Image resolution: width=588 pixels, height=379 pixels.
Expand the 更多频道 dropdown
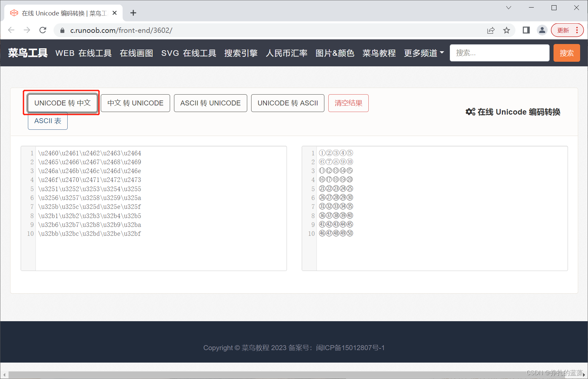(x=424, y=53)
